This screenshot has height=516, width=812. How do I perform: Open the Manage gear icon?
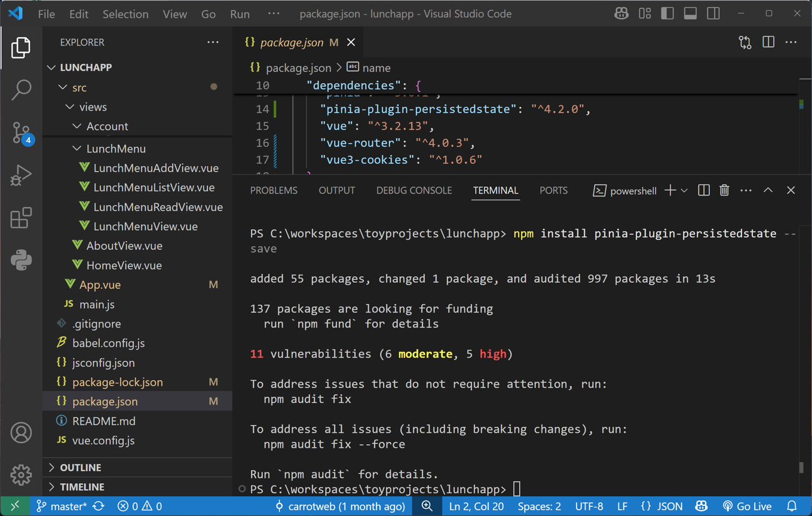(21, 475)
